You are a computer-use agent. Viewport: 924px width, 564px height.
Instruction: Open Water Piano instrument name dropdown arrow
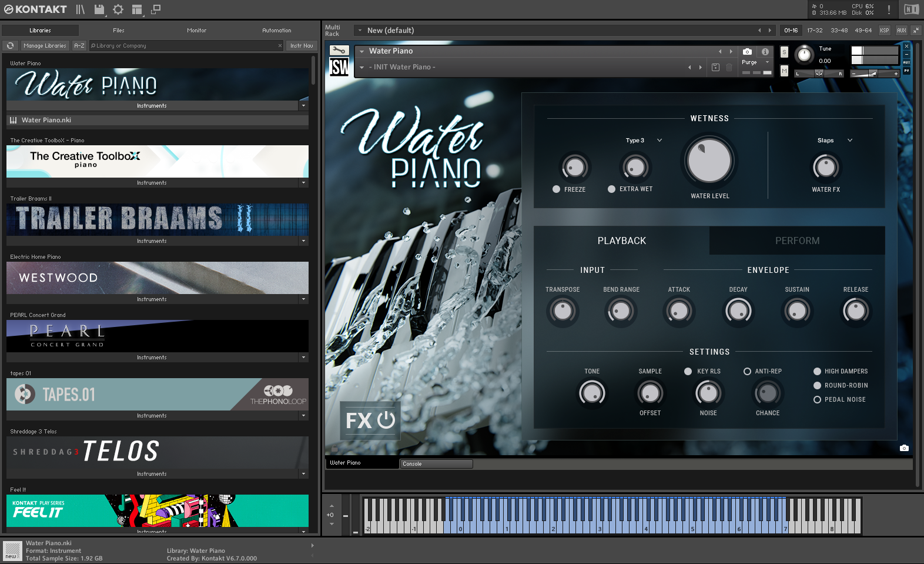coord(361,51)
